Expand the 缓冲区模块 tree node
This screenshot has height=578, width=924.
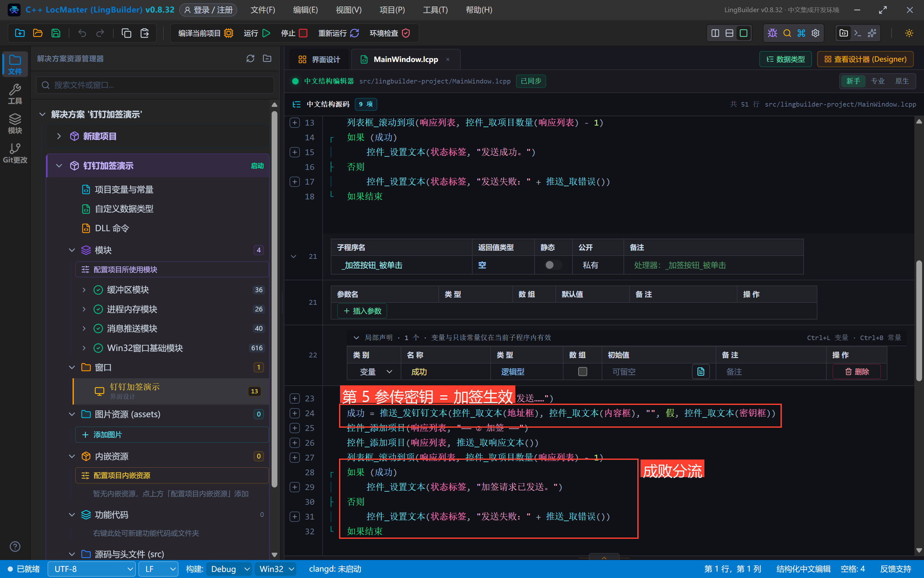click(84, 290)
